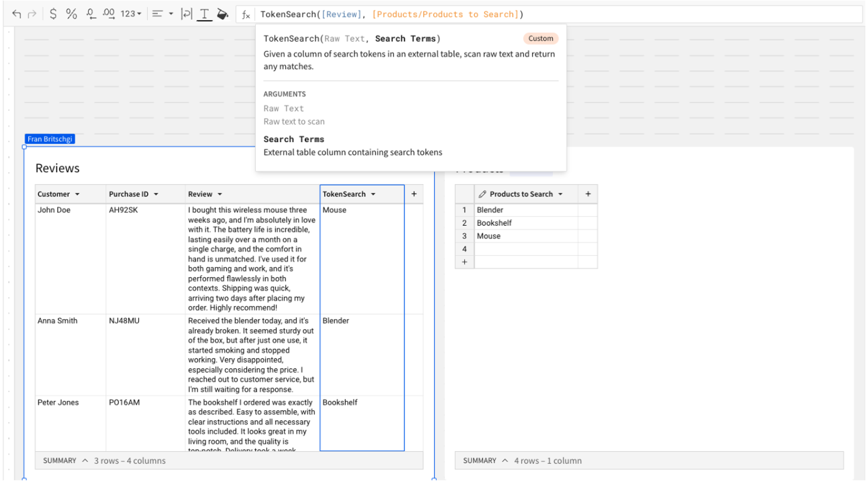The image size is (868, 485).
Task: Select row number 1 in Products table
Action: pyautogui.click(x=464, y=210)
